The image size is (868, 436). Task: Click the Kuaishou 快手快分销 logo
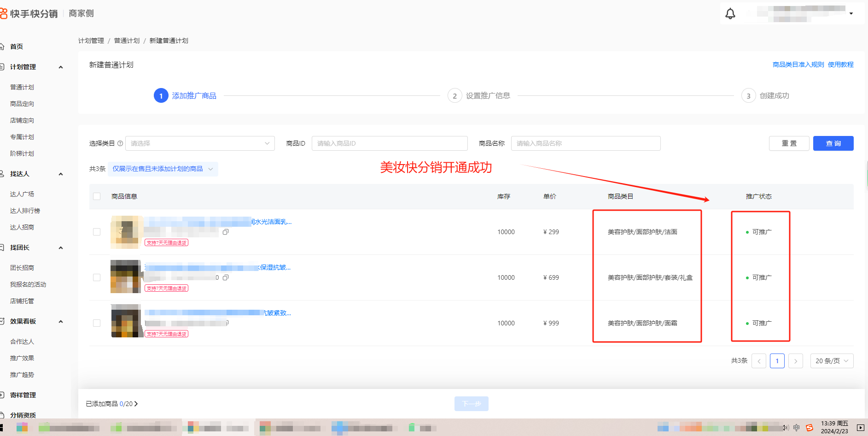tap(29, 13)
